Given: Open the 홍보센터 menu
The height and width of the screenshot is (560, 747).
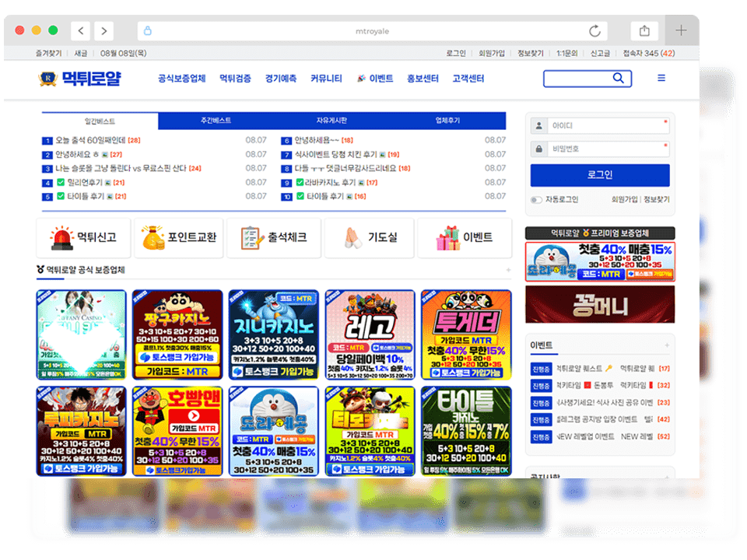Looking at the screenshot, I should point(423,79).
